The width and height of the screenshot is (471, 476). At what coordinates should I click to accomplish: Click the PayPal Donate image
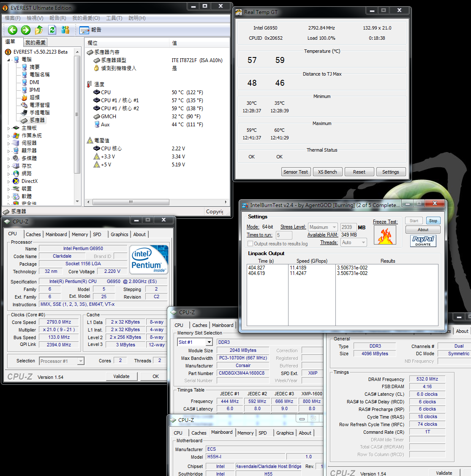point(423,241)
